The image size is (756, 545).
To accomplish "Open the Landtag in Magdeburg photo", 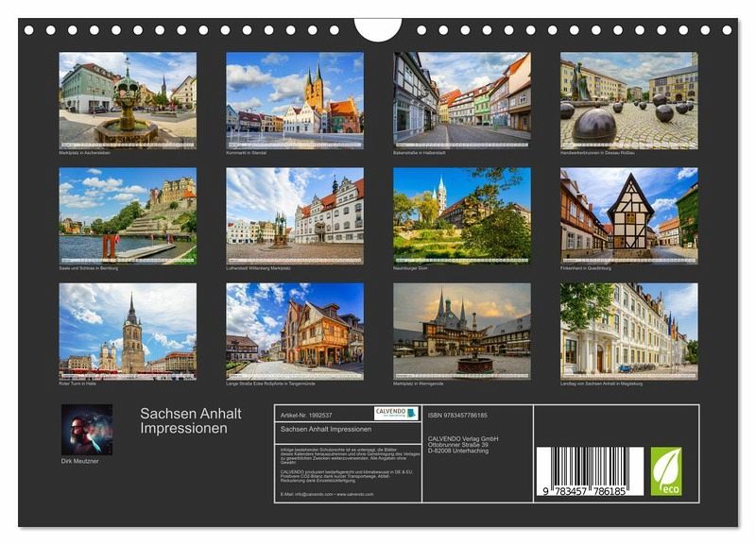I will (x=628, y=332).
